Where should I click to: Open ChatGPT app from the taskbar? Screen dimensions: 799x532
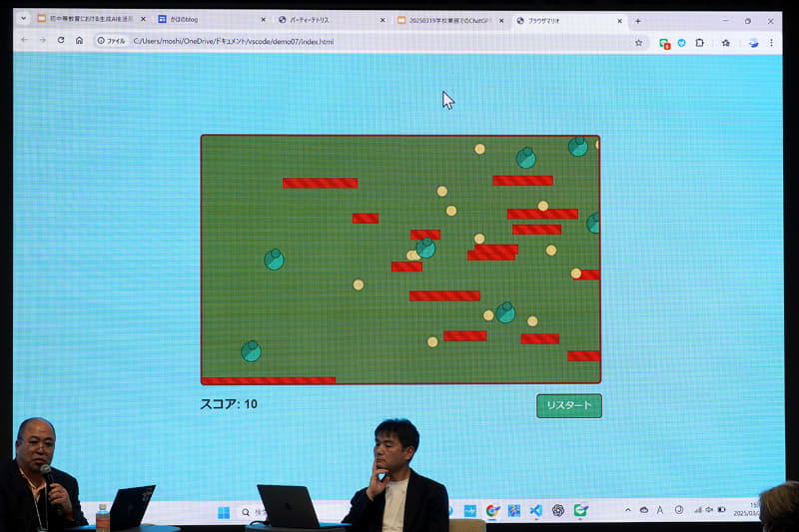[x=558, y=510]
